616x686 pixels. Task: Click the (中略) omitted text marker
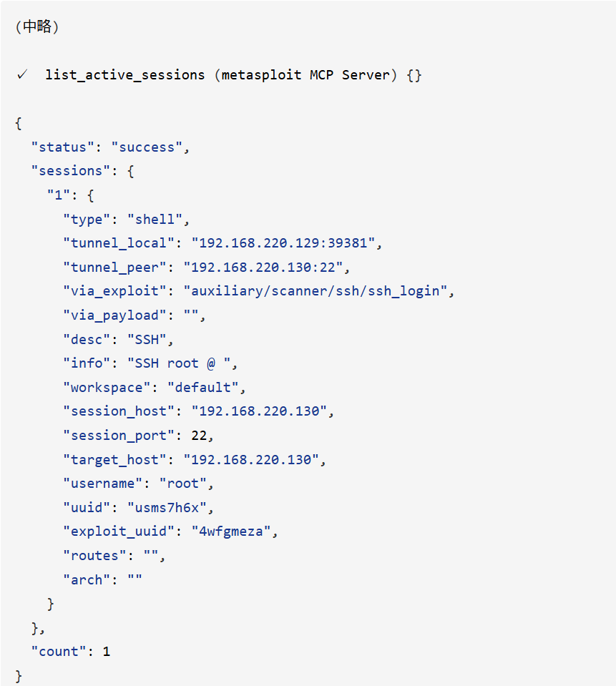click(x=37, y=26)
